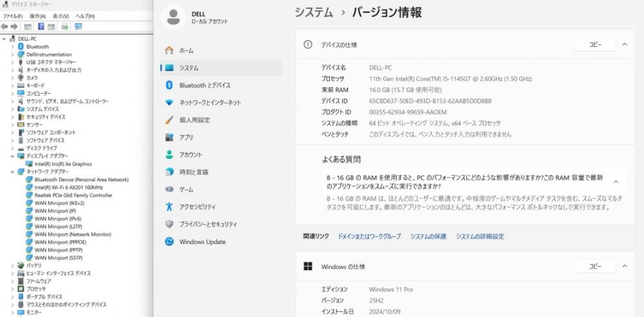The image size is (644, 317).
Task: Select WAN Miniport (SSTP) entry
Action: pyautogui.click(x=59, y=258)
